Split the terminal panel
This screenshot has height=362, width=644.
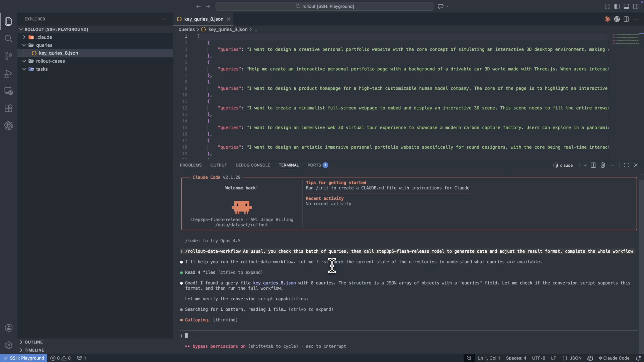click(593, 165)
